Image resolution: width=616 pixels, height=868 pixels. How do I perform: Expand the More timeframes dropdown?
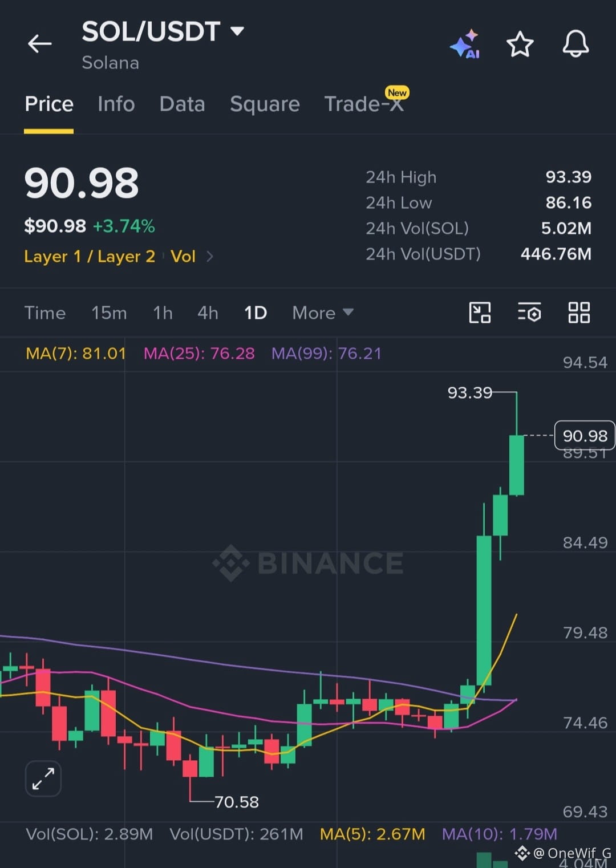pos(323,313)
